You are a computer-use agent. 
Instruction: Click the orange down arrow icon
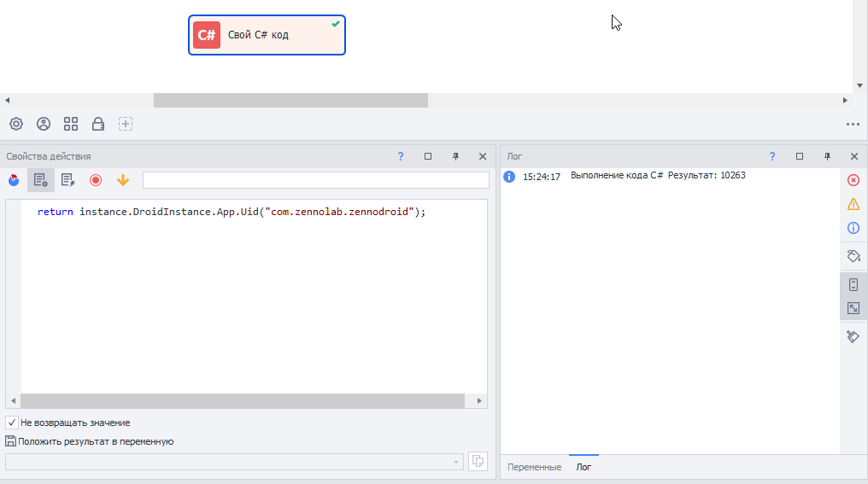(123, 180)
